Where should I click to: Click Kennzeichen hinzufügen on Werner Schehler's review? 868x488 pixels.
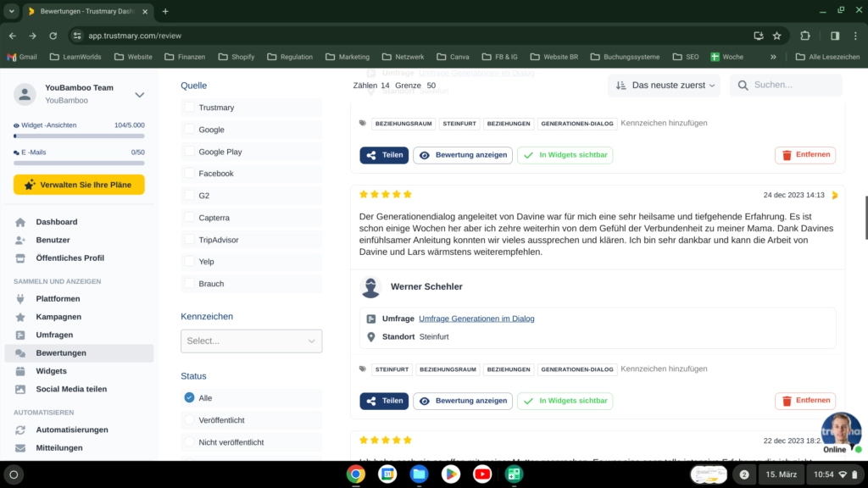(664, 369)
